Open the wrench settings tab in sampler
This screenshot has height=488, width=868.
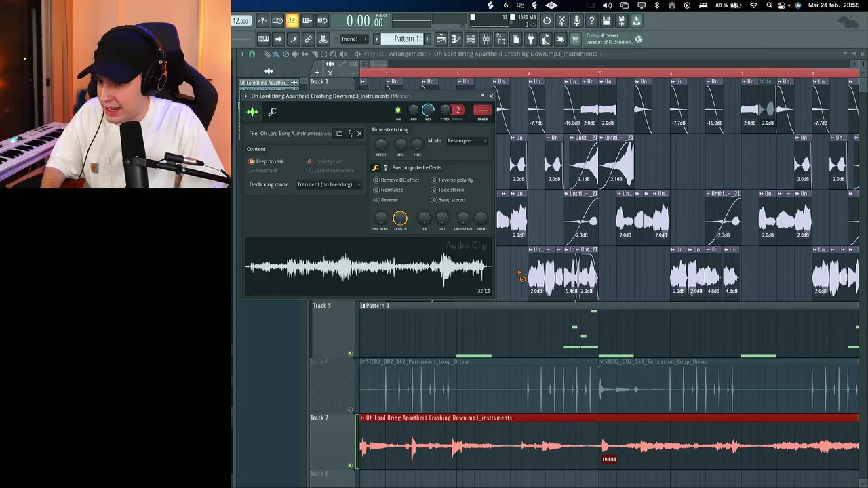click(x=272, y=112)
